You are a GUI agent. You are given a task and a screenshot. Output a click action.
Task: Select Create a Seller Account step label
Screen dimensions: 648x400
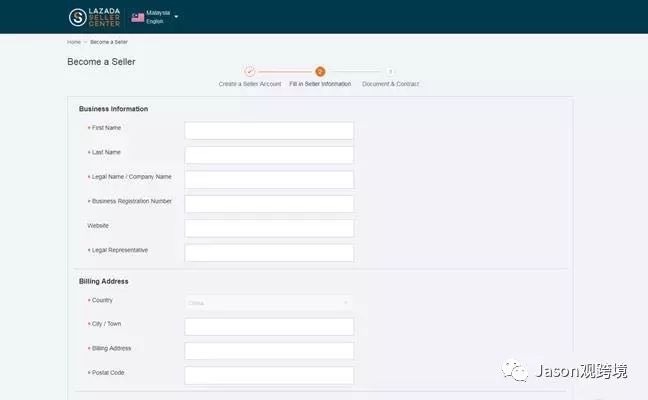click(x=250, y=84)
